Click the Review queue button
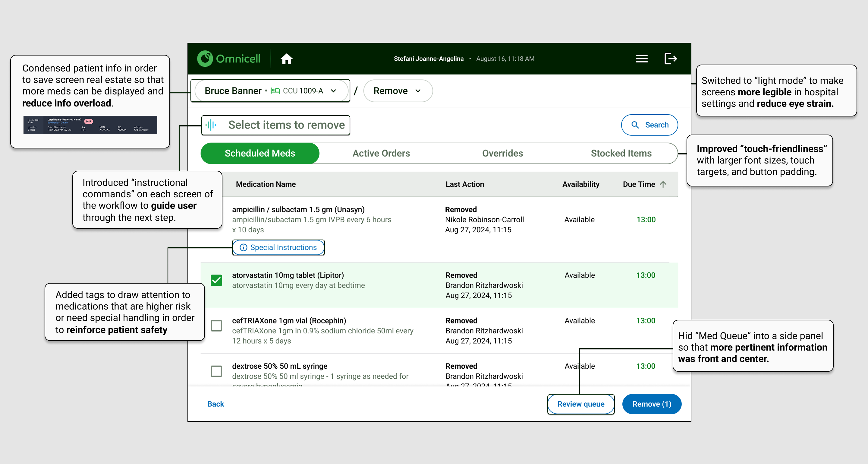This screenshot has width=868, height=464. pyautogui.click(x=580, y=404)
